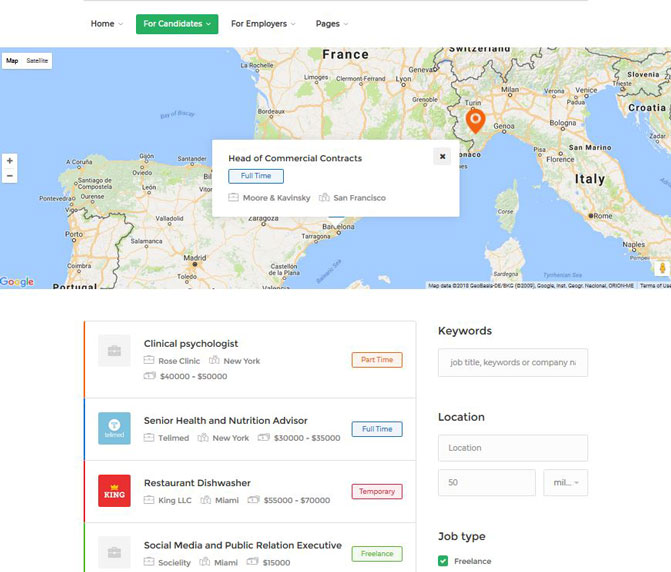The height and width of the screenshot is (572, 671).
Task: Click salary icon beside $30000 - $35000
Action: pyautogui.click(x=264, y=437)
